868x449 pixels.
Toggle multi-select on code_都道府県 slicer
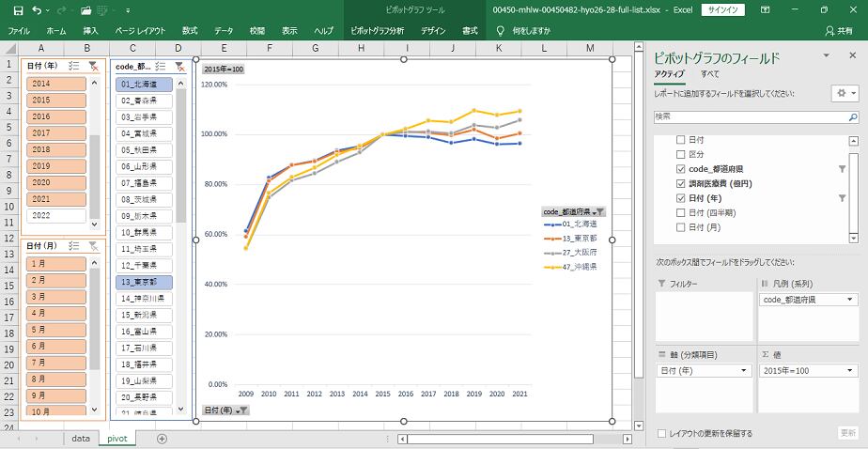[161, 66]
